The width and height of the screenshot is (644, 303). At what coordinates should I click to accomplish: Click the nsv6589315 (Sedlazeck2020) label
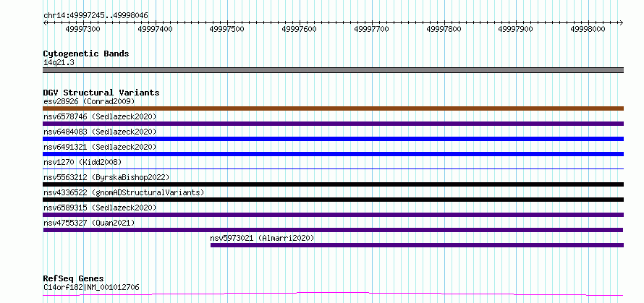(x=100, y=208)
